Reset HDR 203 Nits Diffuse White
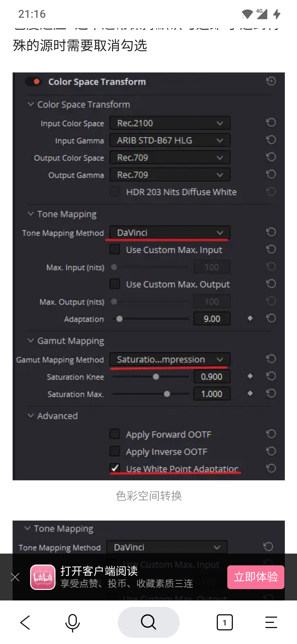The height and width of the screenshot is (644, 297). (271, 192)
